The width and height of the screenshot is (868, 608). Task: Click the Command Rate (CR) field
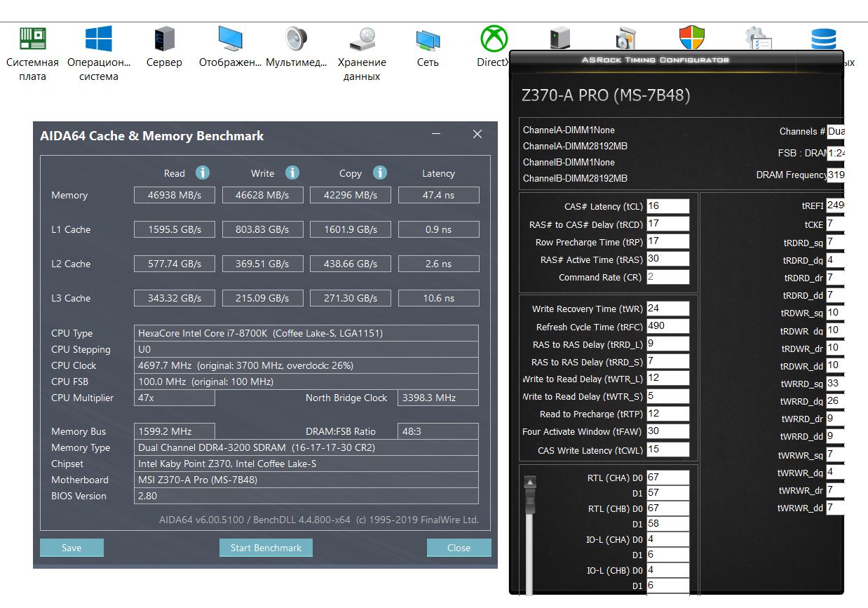click(667, 276)
